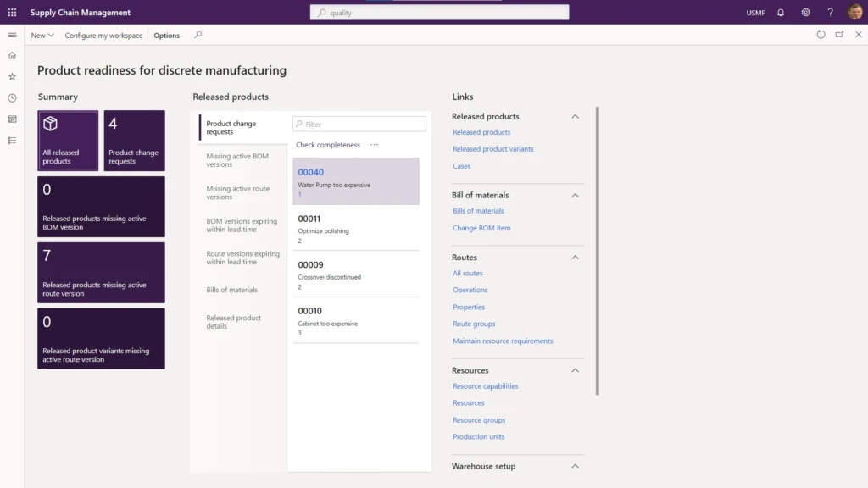Click Check completeness button

(328, 145)
